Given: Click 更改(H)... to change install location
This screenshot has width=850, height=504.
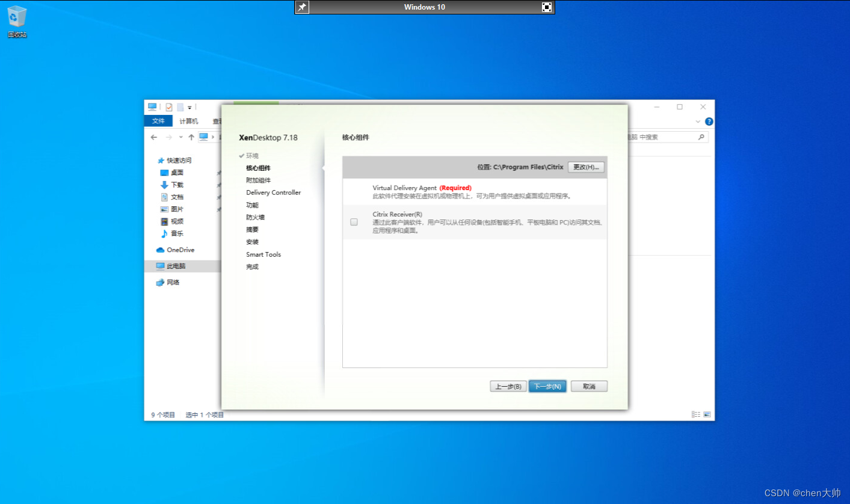Looking at the screenshot, I should point(586,167).
